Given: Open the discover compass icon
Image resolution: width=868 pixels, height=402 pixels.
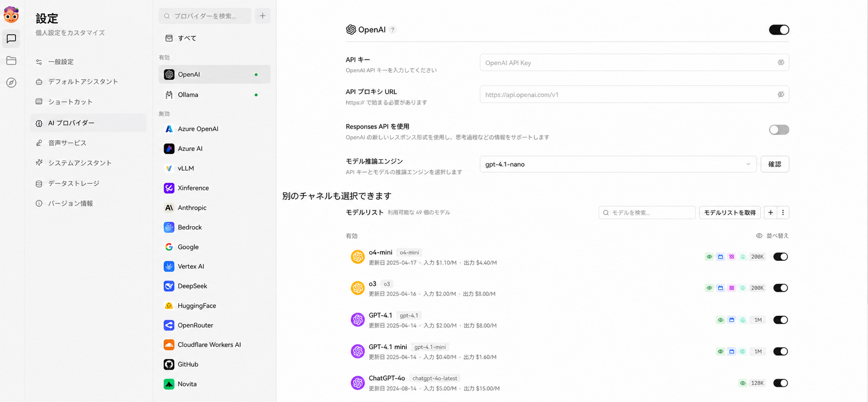Looking at the screenshot, I should [11, 83].
